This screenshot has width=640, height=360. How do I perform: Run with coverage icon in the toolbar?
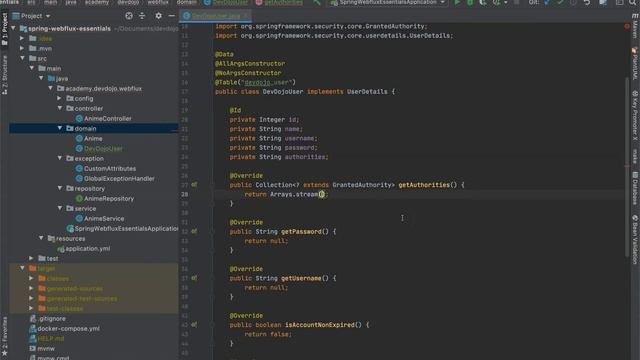click(x=483, y=2)
